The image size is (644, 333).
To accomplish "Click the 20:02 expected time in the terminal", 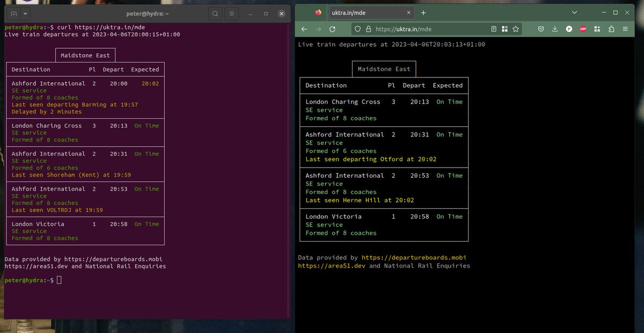I will 150,84.
